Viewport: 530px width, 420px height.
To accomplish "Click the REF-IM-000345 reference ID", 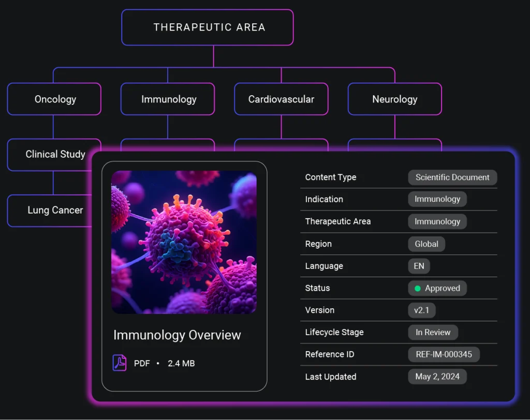I will click(444, 354).
